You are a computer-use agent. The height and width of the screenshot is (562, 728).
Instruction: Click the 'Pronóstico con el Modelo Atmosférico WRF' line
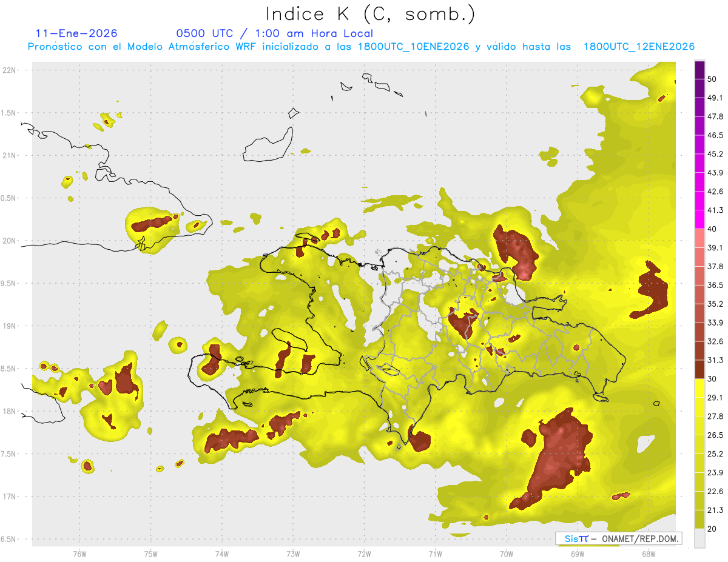[361, 47]
